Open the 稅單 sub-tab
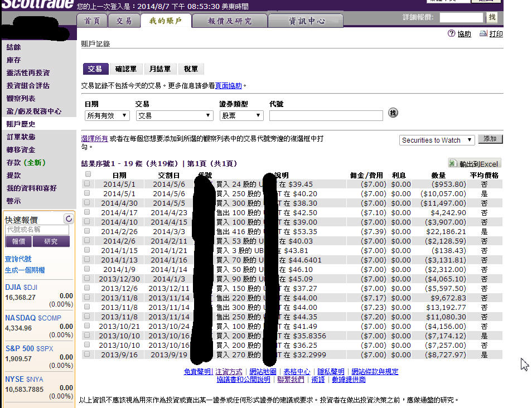This screenshot has height=408, width=532. point(191,69)
